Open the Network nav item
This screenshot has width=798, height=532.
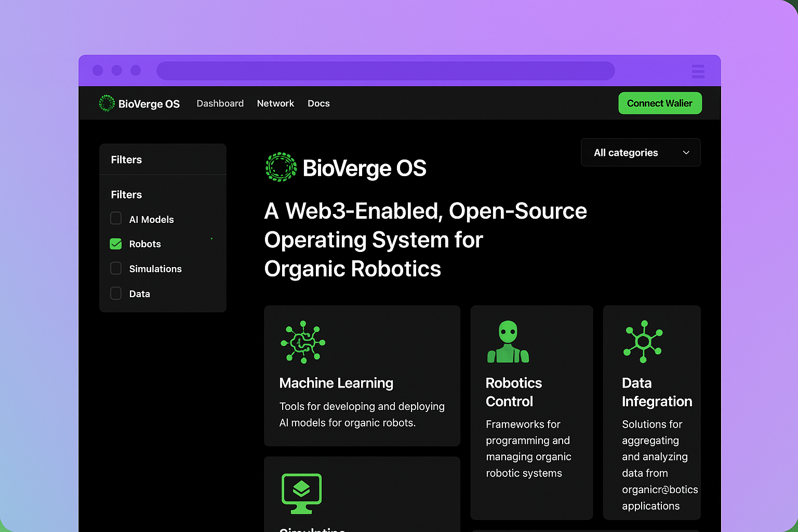pos(275,103)
